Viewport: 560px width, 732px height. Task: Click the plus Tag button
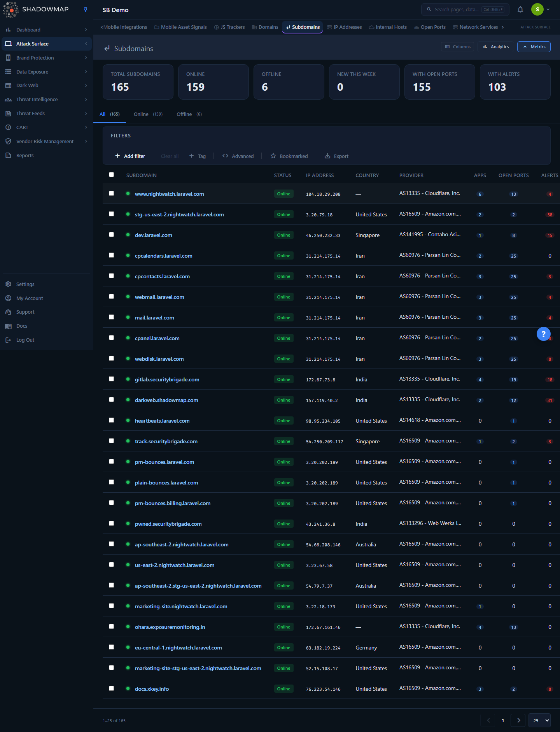[198, 156]
